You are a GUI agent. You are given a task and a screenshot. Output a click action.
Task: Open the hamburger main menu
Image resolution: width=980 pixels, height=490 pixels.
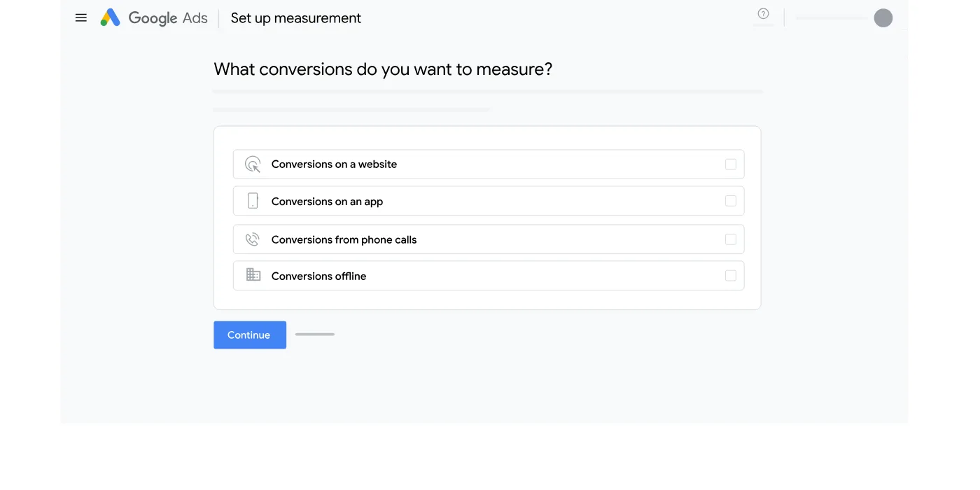81,18
